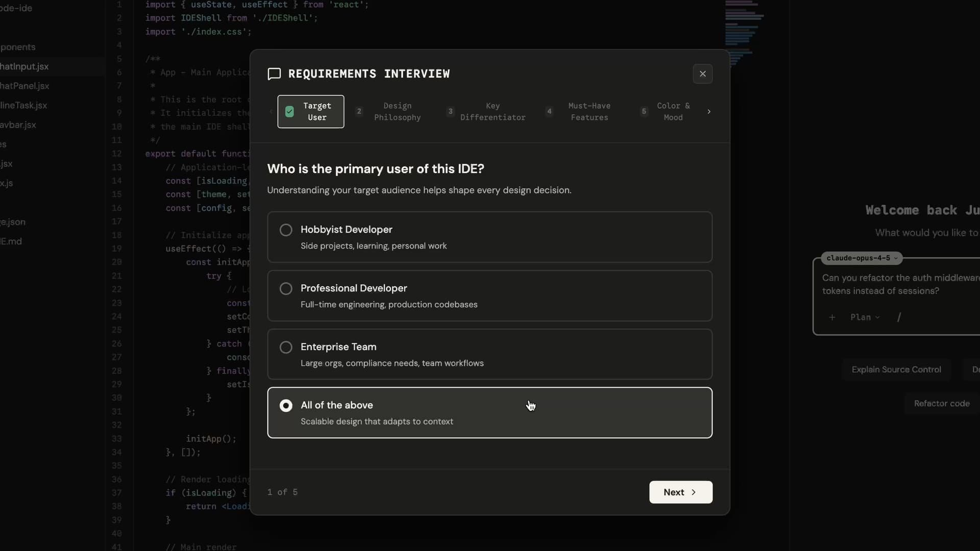Open the claude-opus-4-5 model dropdown
Image resolution: width=980 pixels, height=551 pixels.
point(862,258)
